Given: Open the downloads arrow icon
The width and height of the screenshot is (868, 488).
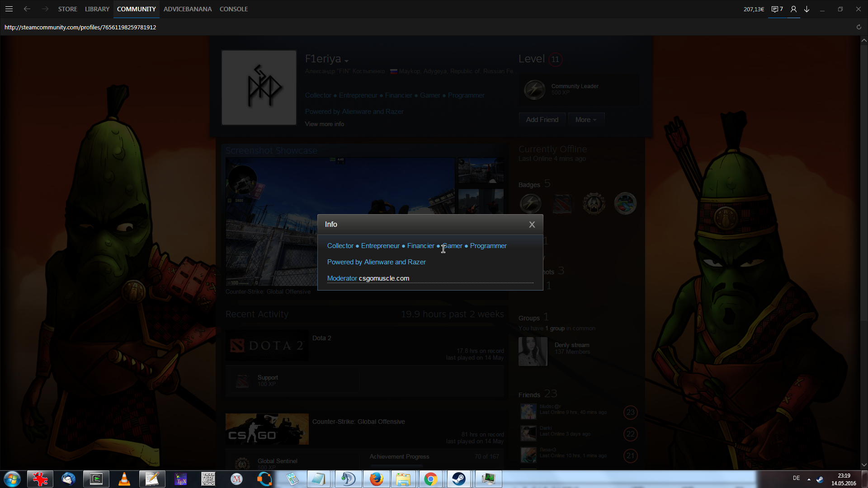Looking at the screenshot, I should 807,9.
